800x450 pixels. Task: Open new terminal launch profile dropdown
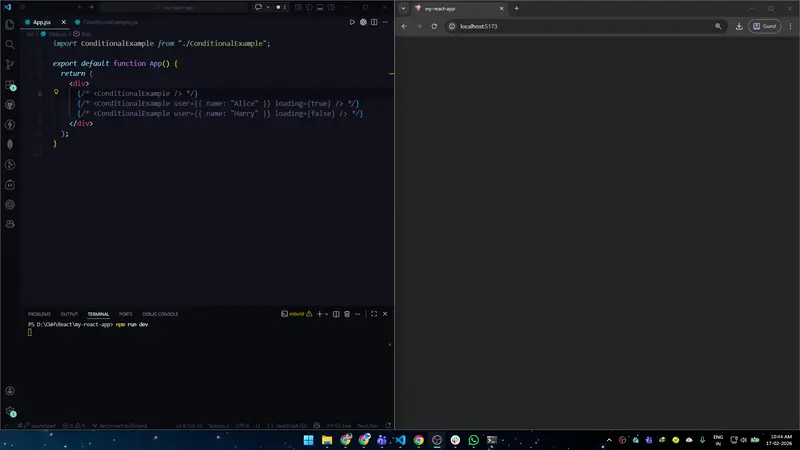click(x=326, y=314)
